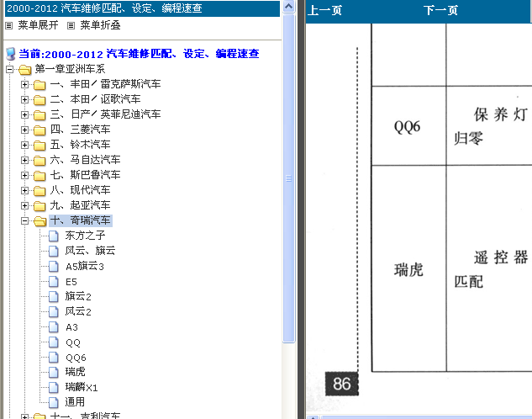Click the page icon of 风云2
The width and height of the screenshot is (532, 419).
tap(54, 311)
